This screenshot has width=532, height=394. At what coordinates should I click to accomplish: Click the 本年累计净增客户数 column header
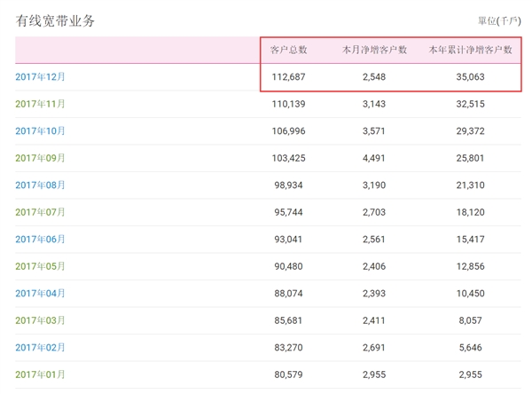470,51
